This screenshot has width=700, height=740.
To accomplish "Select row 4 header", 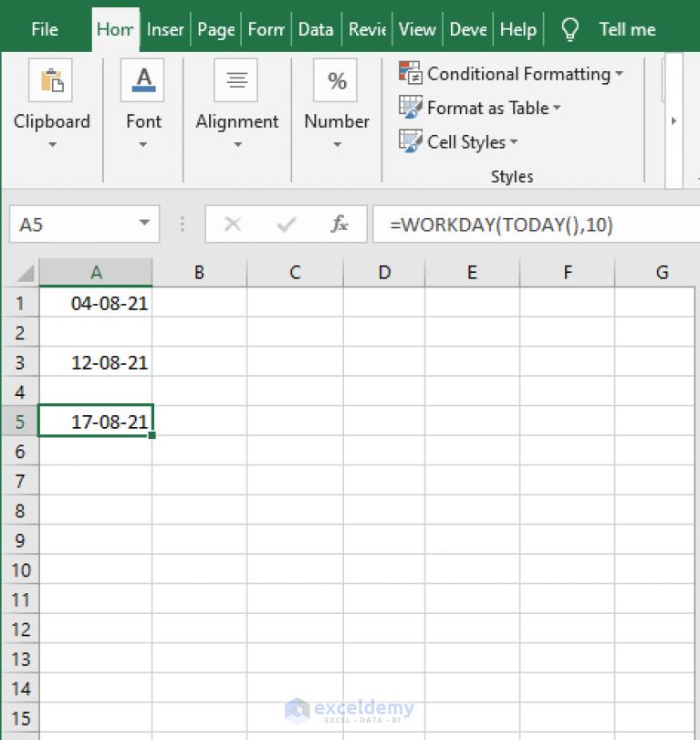I will click(20, 391).
